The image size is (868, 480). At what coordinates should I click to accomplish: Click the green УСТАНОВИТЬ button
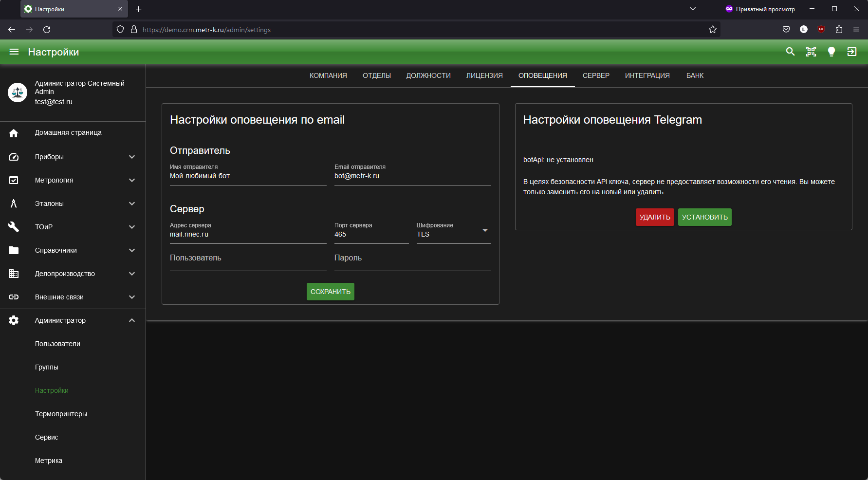click(x=705, y=217)
